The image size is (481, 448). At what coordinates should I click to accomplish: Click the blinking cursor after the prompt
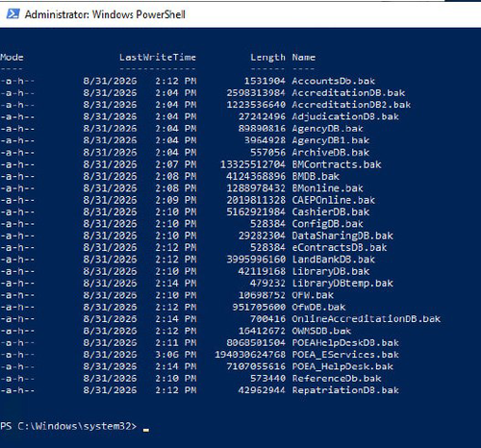tap(146, 430)
